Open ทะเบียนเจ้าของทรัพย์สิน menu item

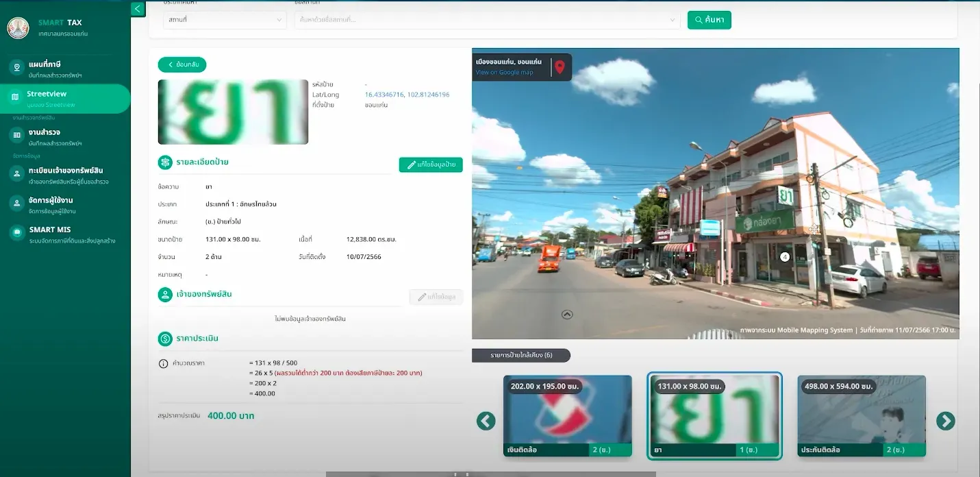pos(65,175)
